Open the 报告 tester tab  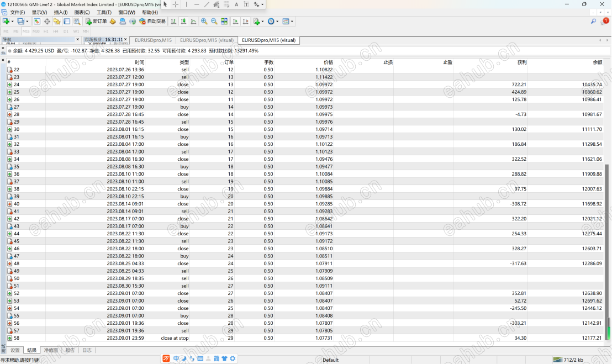coord(70,350)
